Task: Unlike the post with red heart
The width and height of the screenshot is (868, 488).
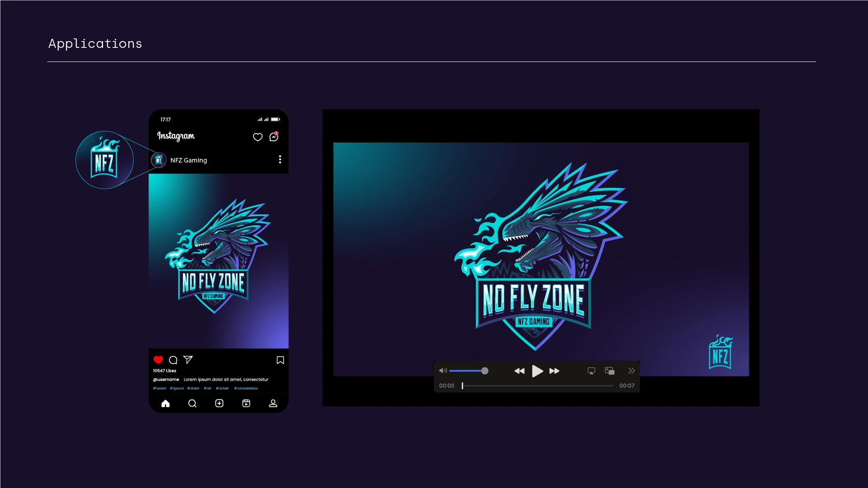Action: 158,360
